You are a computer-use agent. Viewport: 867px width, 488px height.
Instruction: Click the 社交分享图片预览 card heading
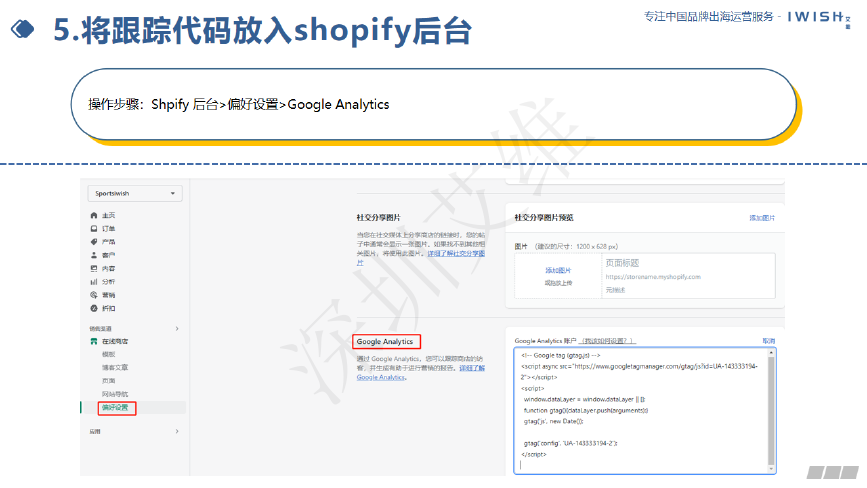pyautogui.click(x=544, y=218)
